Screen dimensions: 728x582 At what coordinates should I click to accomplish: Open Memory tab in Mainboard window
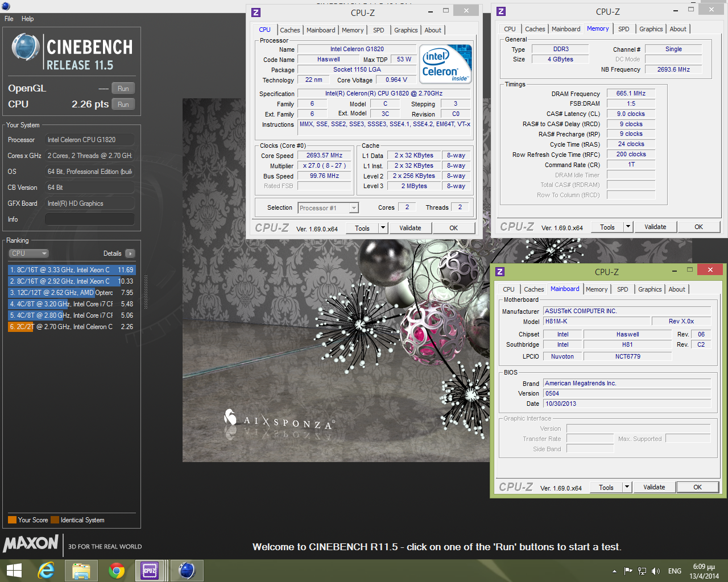pyautogui.click(x=597, y=289)
